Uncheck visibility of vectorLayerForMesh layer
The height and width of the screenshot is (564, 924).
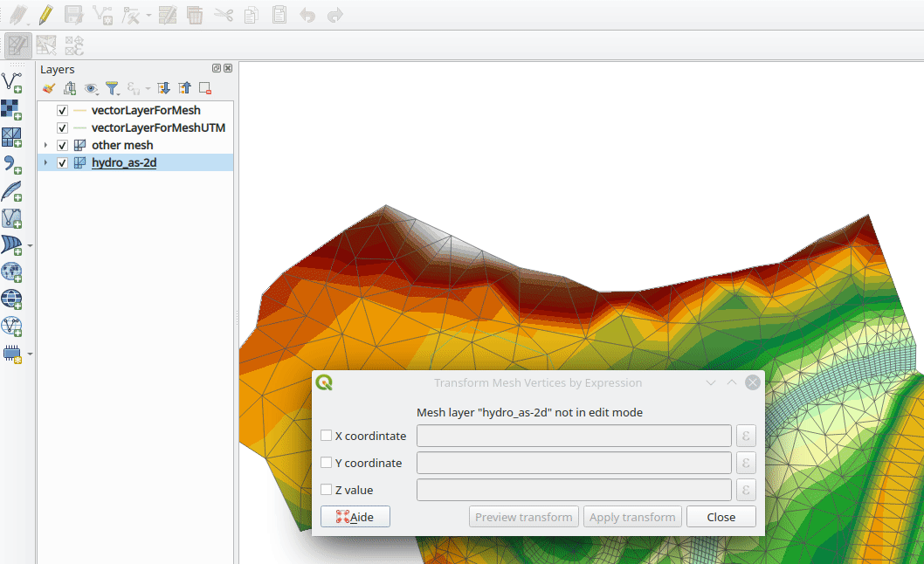coord(62,111)
